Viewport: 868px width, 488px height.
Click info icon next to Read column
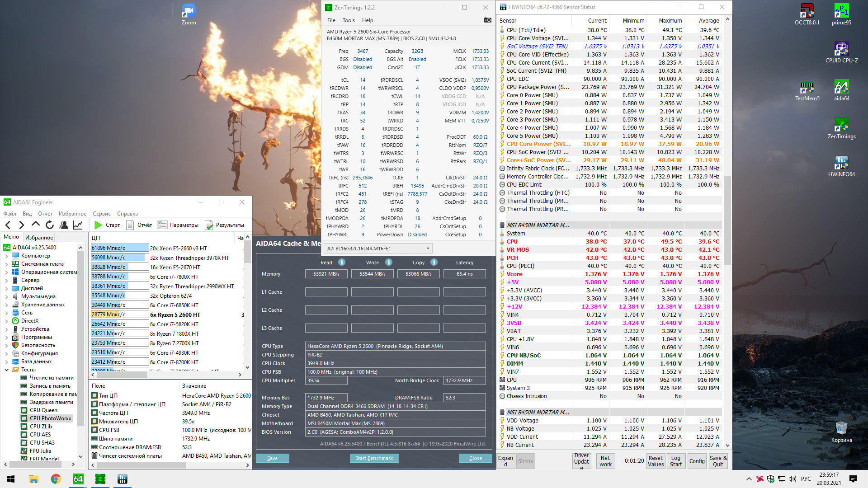tap(342, 262)
